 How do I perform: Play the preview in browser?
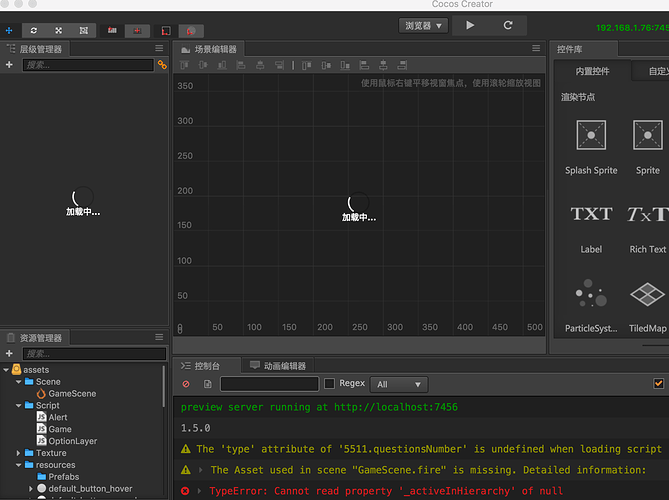coord(470,25)
